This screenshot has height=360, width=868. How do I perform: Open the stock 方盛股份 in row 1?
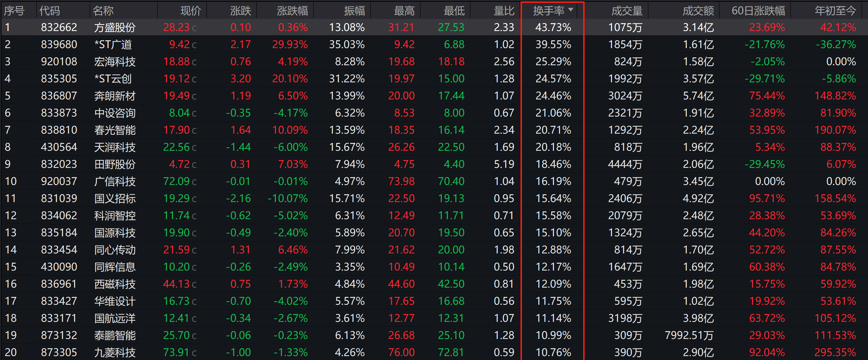[x=115, y=27]
